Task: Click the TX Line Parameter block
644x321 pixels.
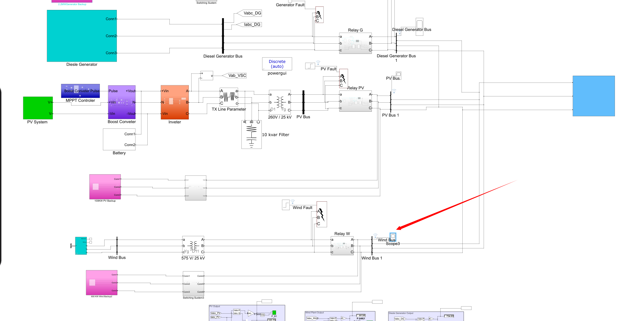Action: [229, 97]
